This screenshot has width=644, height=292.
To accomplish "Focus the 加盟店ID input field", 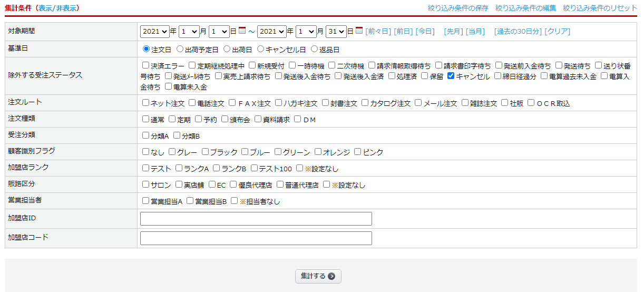I will pos(256,219).
